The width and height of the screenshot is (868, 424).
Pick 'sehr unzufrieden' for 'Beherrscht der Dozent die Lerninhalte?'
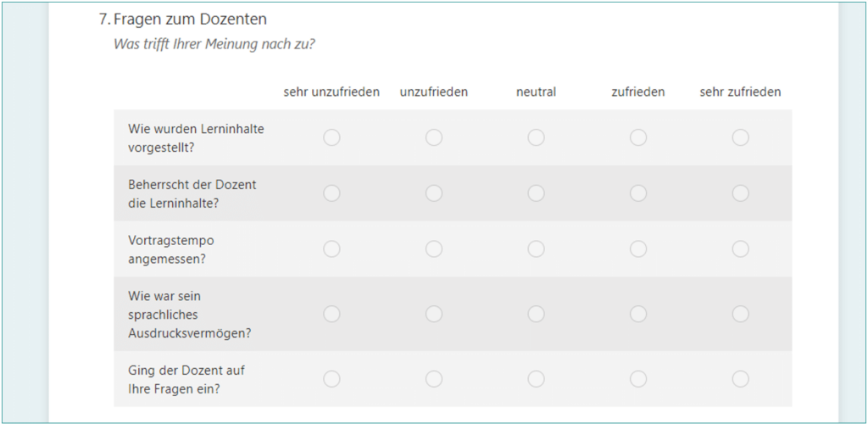[x=331, y=193]
